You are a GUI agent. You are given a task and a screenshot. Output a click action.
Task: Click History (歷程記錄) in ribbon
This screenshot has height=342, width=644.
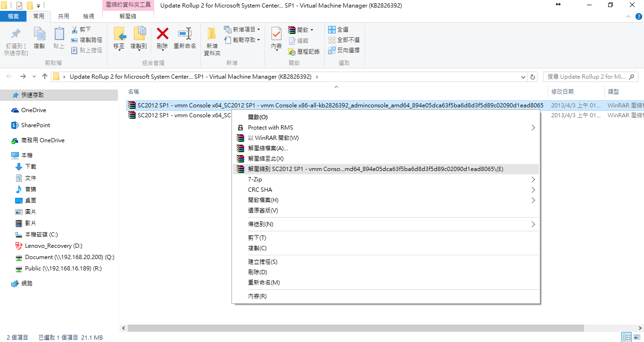304,51
